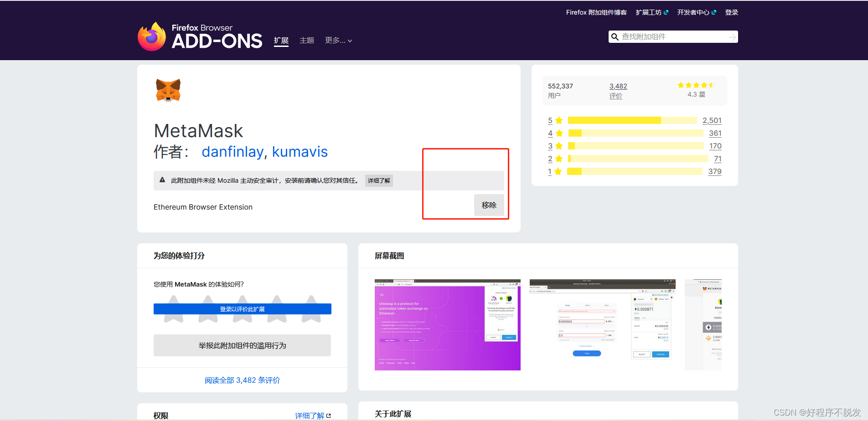Submit search with arrow icon
The height and width of the screenshot is (421, 868).
pos(732,37)
